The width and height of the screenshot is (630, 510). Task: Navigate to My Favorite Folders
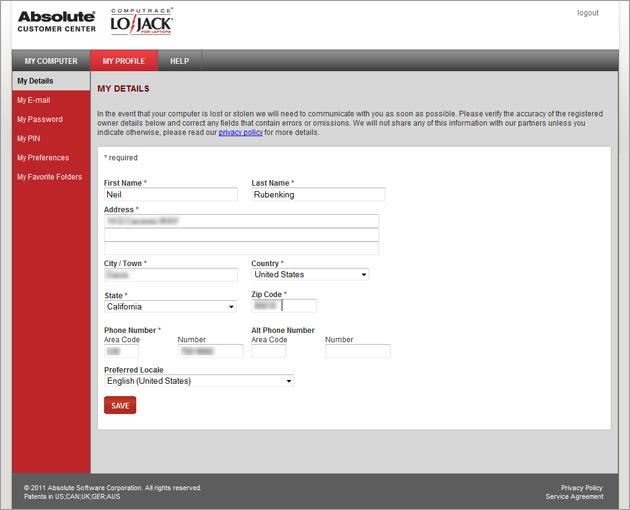point(50,177)
